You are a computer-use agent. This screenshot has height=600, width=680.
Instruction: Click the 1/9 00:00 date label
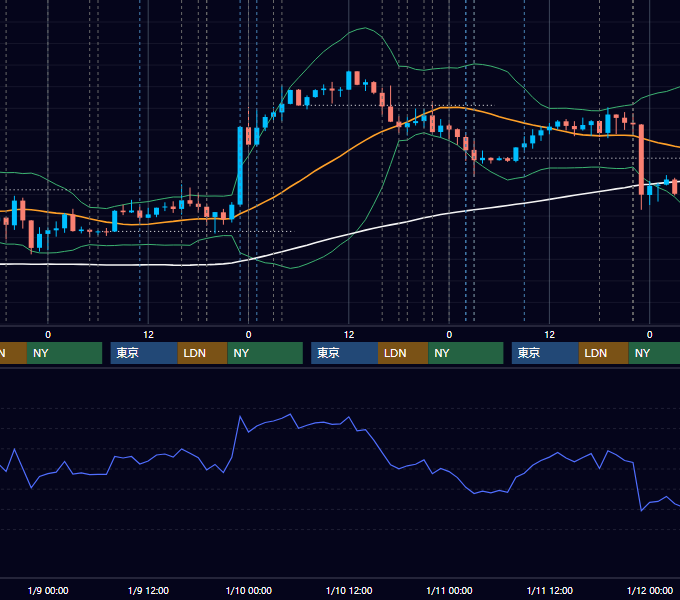click(x=48, y=590)
